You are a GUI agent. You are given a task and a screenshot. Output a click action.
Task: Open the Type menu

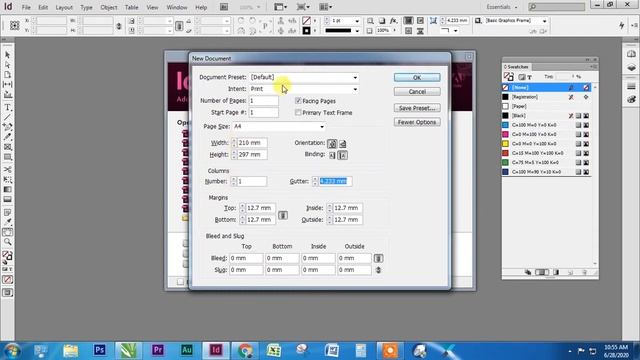pyautogui.click(x=86, y=7)
